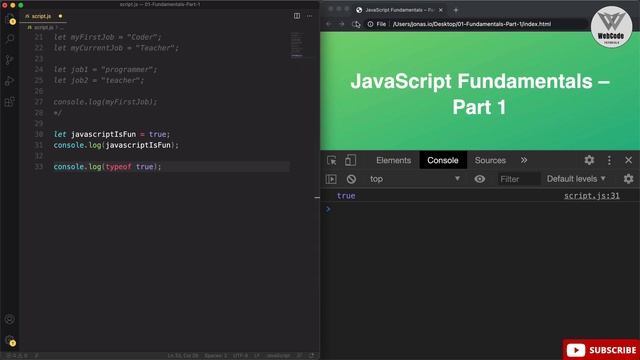Viewport: 640px width, 360px height.
Task: Click the line and column status indicator
Action: (x=183, y=356)
